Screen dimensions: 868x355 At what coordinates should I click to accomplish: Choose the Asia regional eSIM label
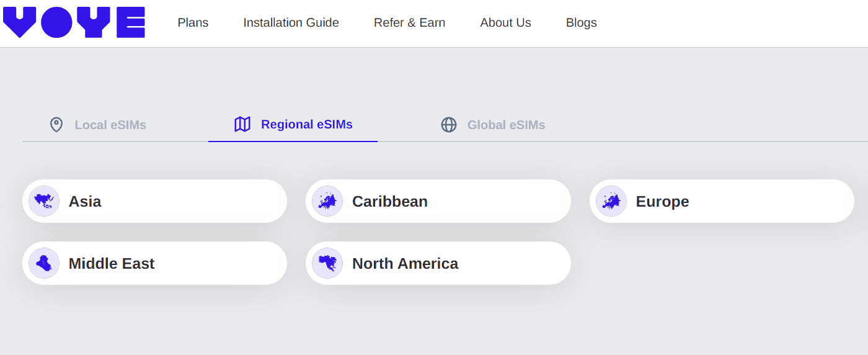click(85, 202)
